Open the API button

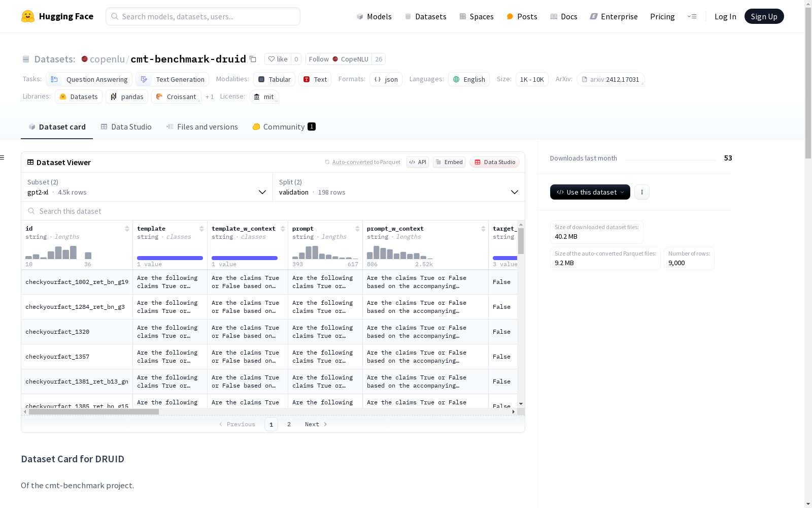(x=418, y=162)
